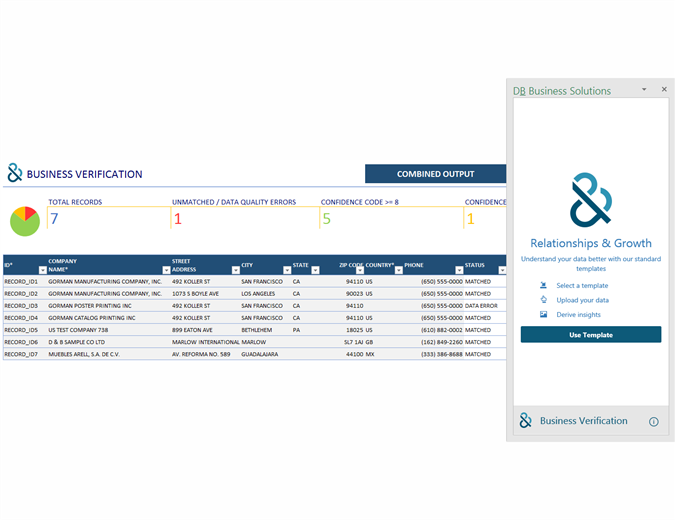Click the RECORD_ID3 cell

coord(21,306)
